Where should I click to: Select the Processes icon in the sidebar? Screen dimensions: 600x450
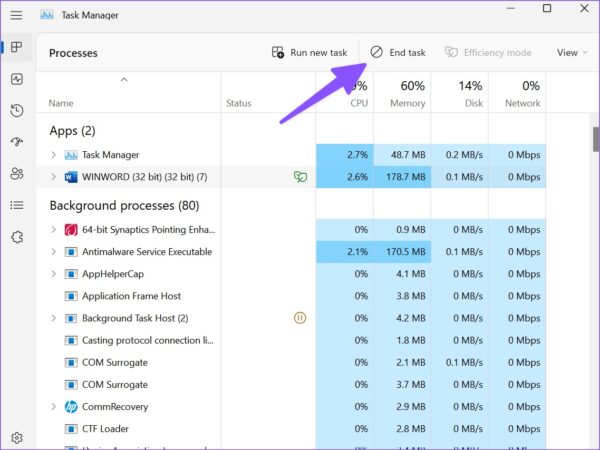click(16, 47)
